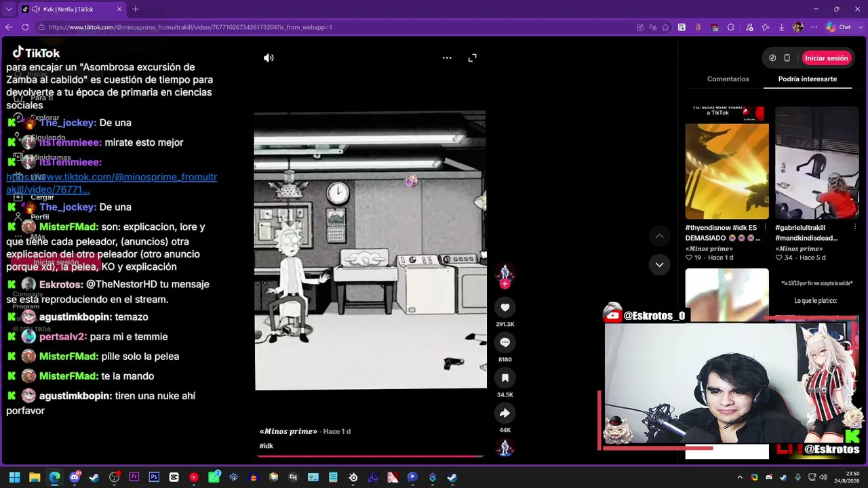Open File Explorer from the taskbar
The height and width of the screenshot is (488, 868).
pyautogui.click(x=35, y=477)
